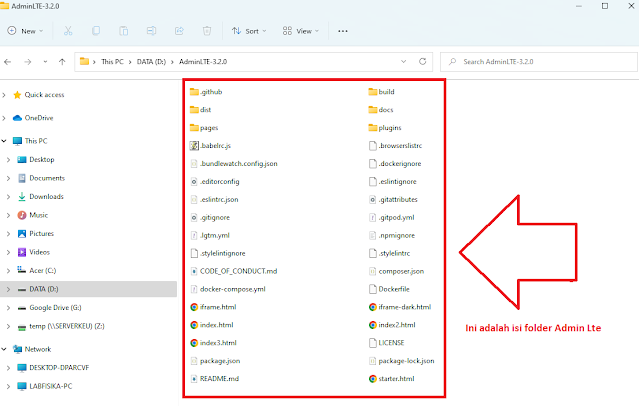Image resolution: width=639 pixels, height=406 pixels.
Task: Select the docker-compose.yml file
Action: [233, 289]
